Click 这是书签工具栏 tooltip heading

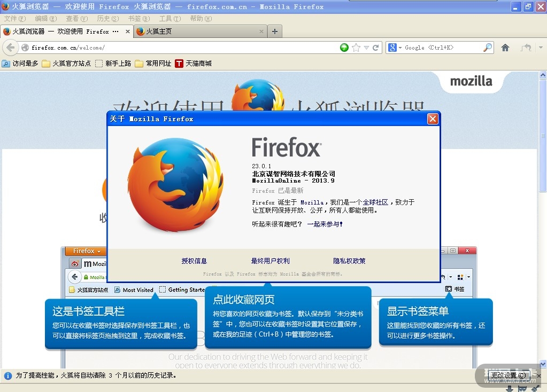pos(88,311)
